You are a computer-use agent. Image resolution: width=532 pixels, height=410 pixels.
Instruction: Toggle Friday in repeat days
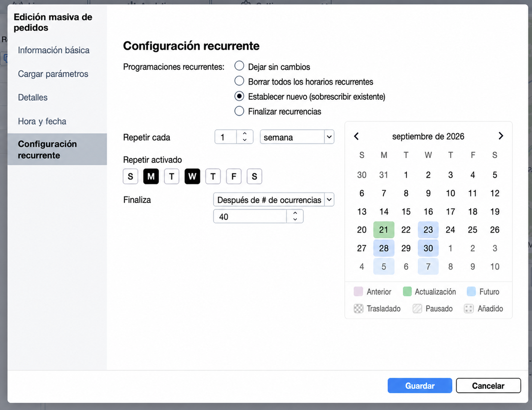coord(234,176)
